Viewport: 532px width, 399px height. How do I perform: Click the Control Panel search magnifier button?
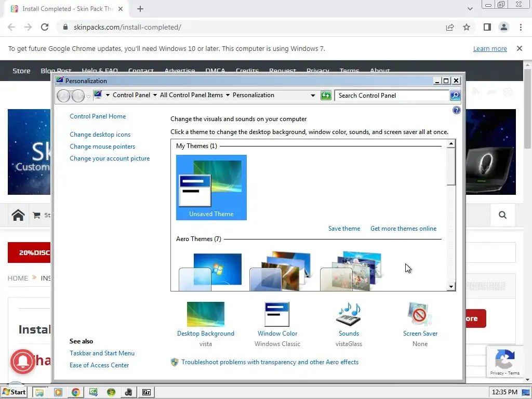click(455, 96)
